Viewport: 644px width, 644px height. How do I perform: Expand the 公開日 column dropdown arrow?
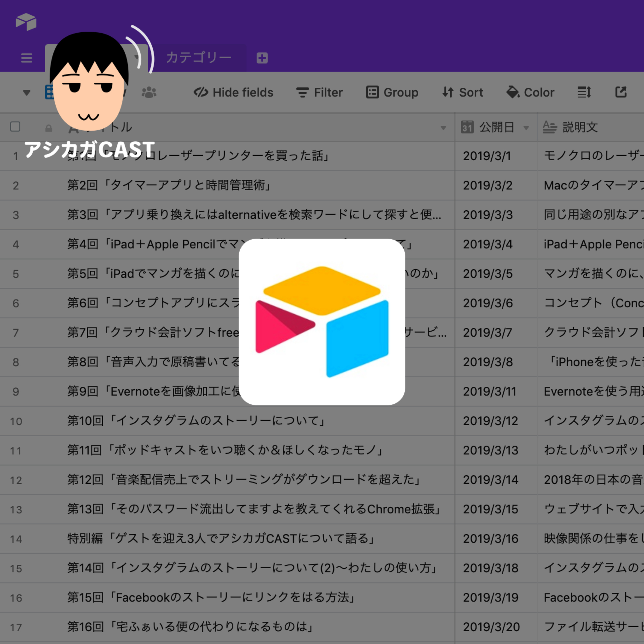pos(526,128)
